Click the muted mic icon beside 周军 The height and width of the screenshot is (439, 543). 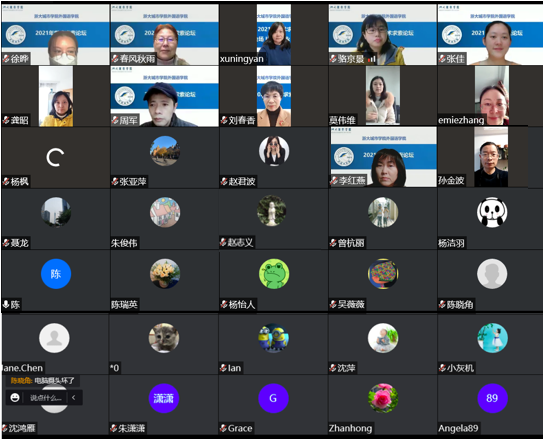115,120
